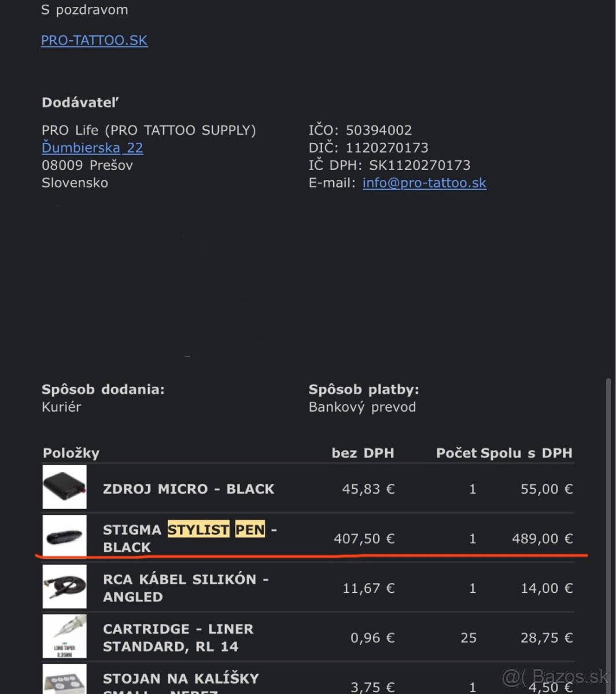Select the ZDROJ MICRO - BLACK item name

[188, 489]
